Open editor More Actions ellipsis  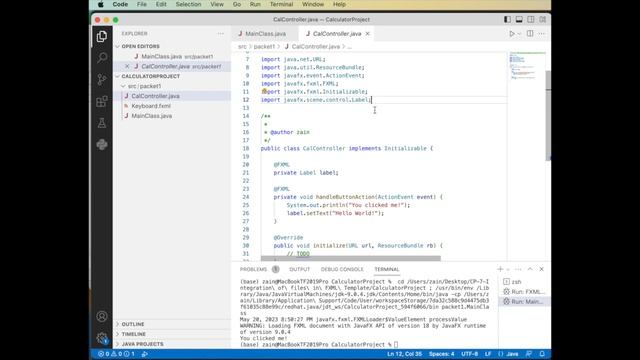(x=542, y=33)
